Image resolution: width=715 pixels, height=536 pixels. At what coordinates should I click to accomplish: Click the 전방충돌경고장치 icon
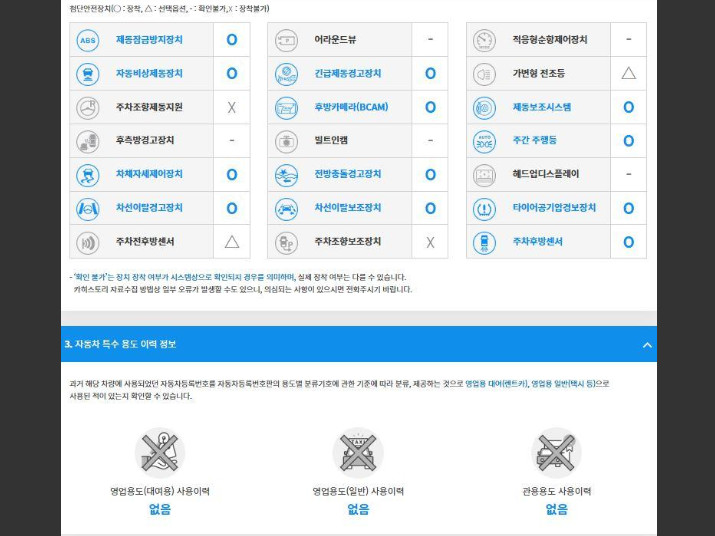pos(286,175)
